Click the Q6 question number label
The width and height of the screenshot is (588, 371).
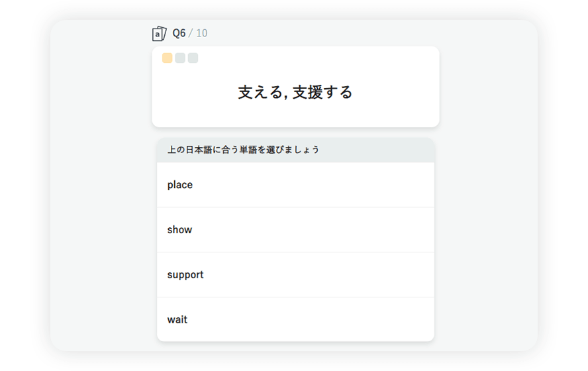tap(179, 33)
